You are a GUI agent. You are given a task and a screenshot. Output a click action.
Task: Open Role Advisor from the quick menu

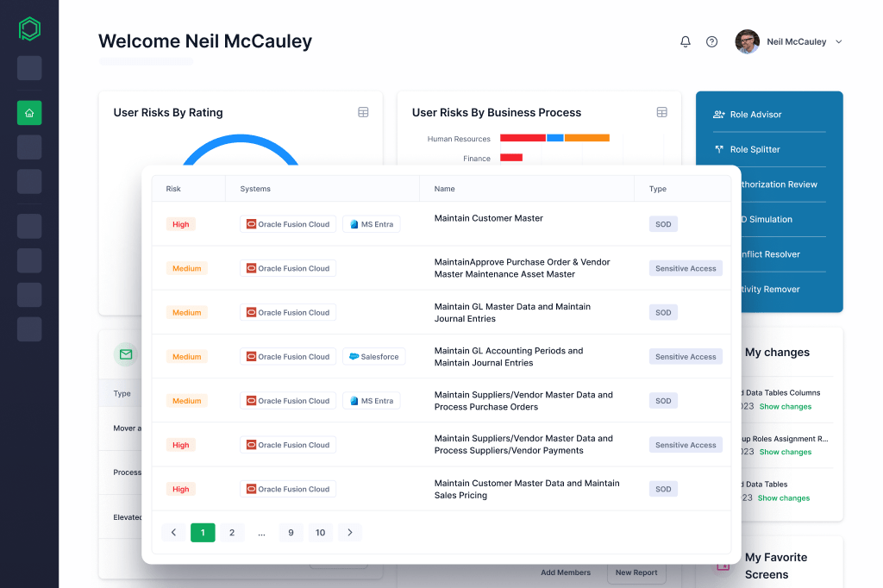coord(755,115)
